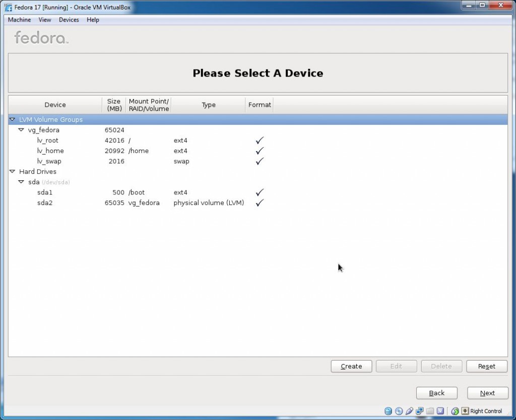Image resolution: width=516 pixels, height=420 pixels.
Task: Click the virtualization features status icon
Action: tap(440, 411)
